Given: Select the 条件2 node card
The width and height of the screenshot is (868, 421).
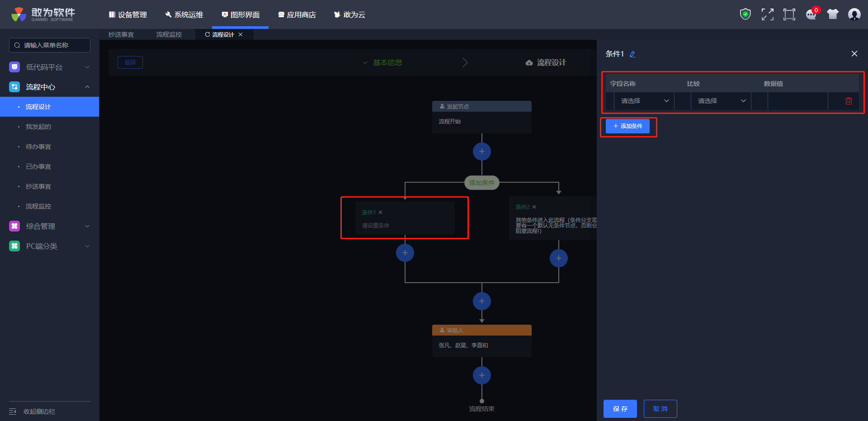Looking at the screenshot, I should [x=553, y=218].
